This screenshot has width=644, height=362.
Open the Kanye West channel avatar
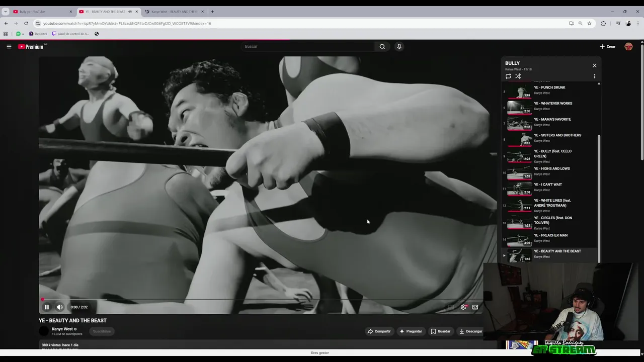pos(44,331)
